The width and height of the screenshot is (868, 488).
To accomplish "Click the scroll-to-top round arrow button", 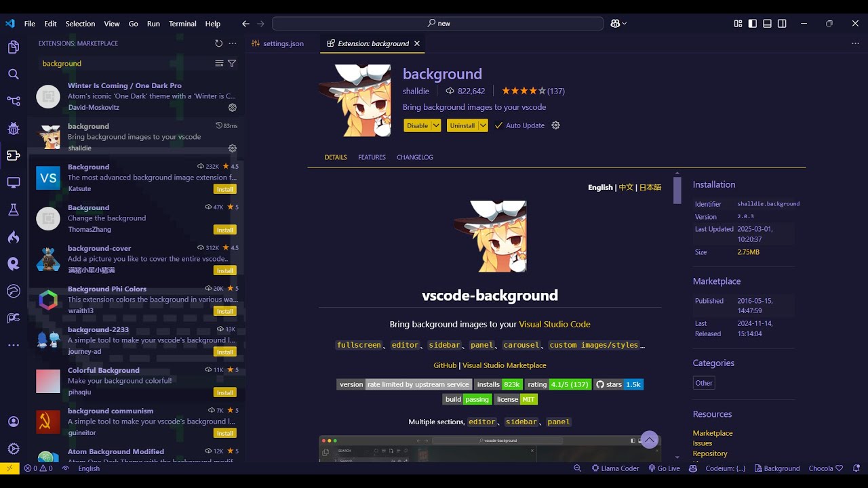I will click(x=650, y=441).
